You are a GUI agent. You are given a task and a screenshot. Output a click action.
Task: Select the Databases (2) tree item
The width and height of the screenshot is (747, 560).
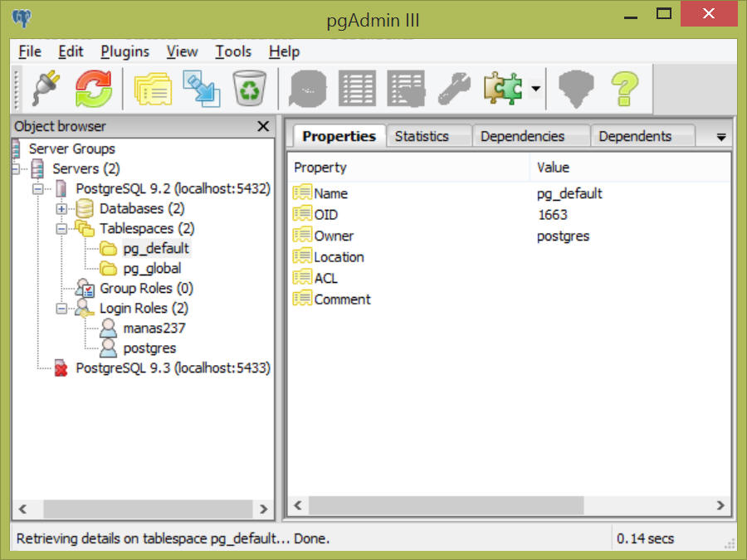click(x=141, y=208)
